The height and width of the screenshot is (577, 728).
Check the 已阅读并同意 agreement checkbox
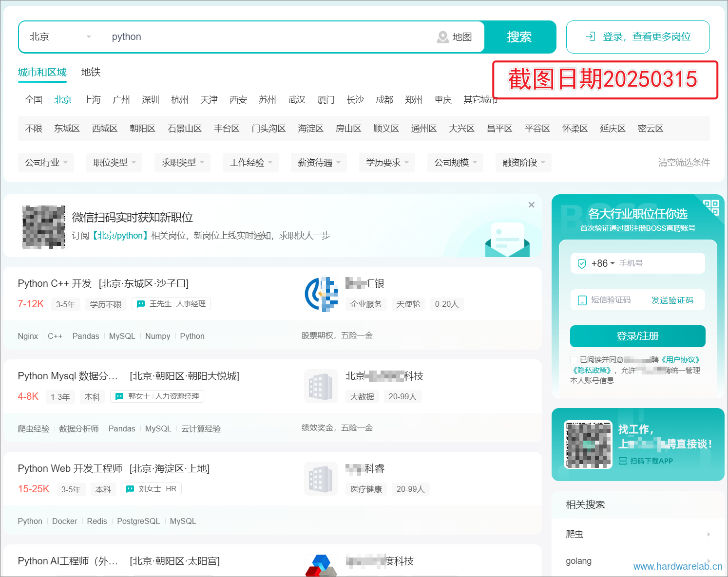[x=574, y=360]
